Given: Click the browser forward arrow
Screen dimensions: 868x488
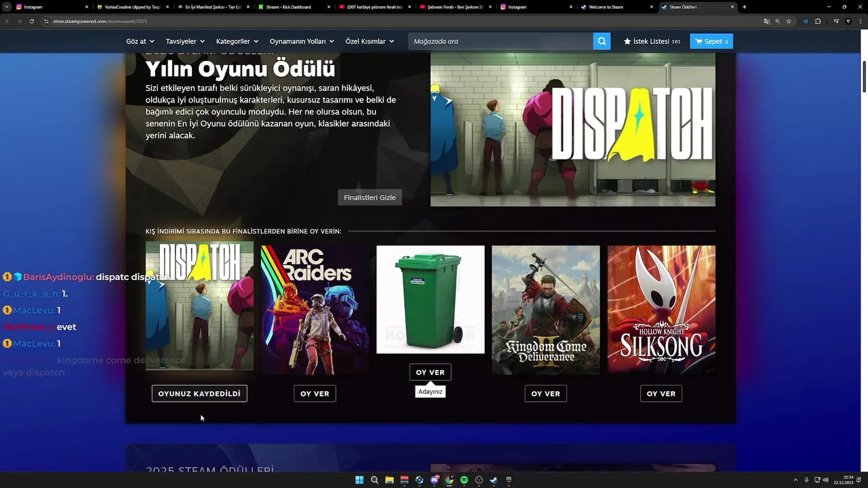Looking at the screenshot, I should (x=19, y=21).
